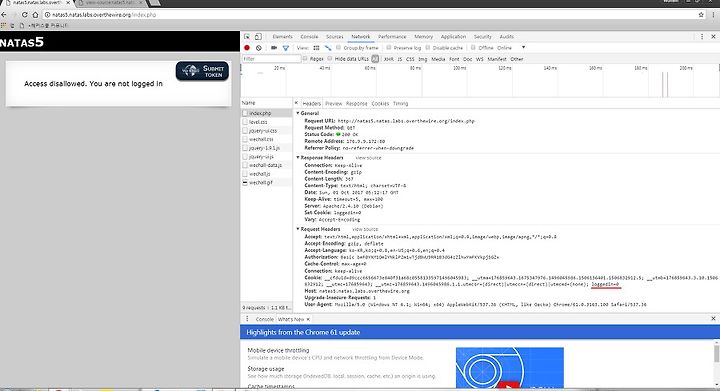Switch to the Preview tab of request
720x391 pixels.
tap(334, 104)
